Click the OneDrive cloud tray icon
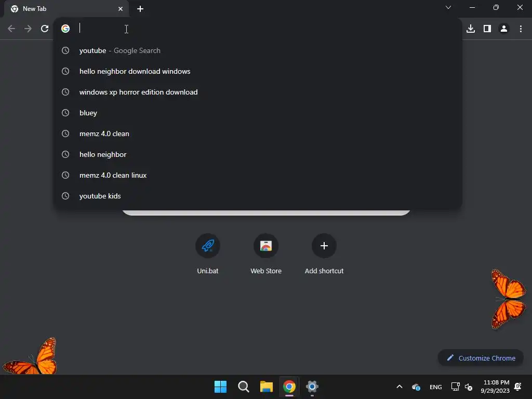This screenshot has height=399, width=532. point(416,387)
